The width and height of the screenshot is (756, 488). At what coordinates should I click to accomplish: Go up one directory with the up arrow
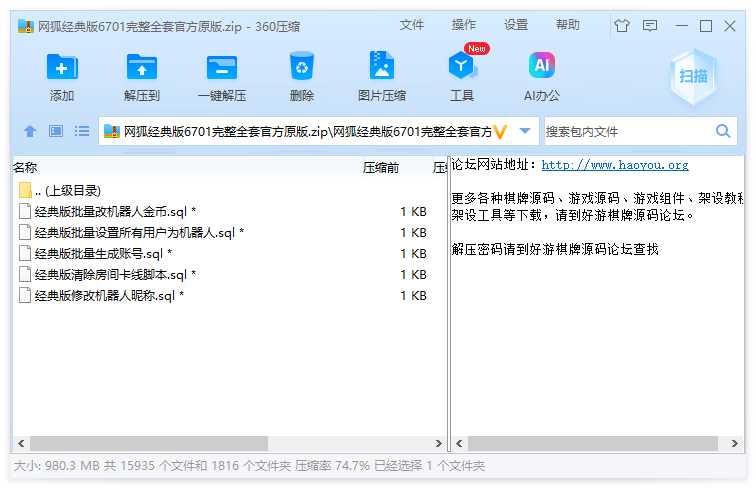pyautogui.click(x=30, y=131)
